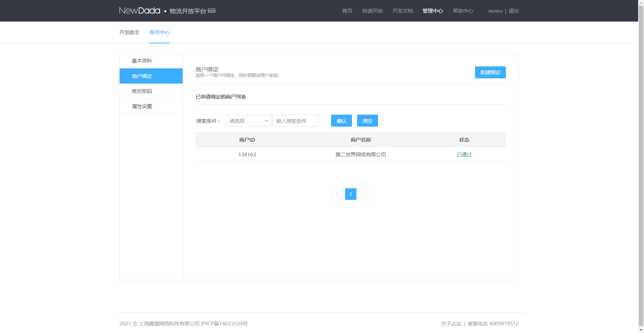This screenshot has width=644, height=333.
Task: Open the 请选择 search condition dropdown
Action: click(x=248, y=121)
